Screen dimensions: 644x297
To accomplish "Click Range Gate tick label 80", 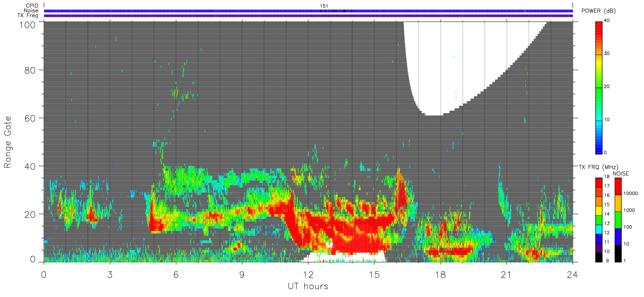I will [30, 70].
